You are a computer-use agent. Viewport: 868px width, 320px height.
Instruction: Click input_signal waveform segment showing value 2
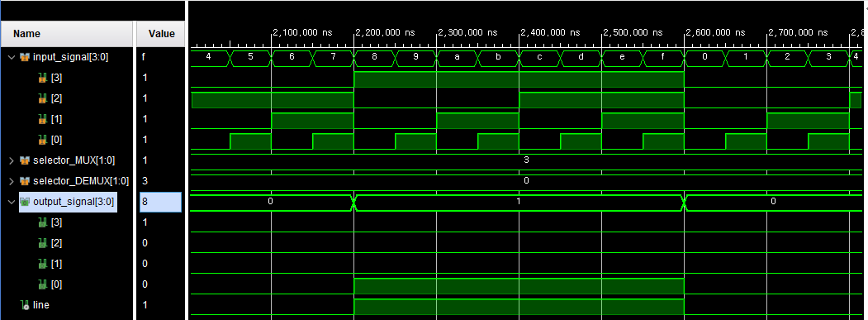point(787,57)
